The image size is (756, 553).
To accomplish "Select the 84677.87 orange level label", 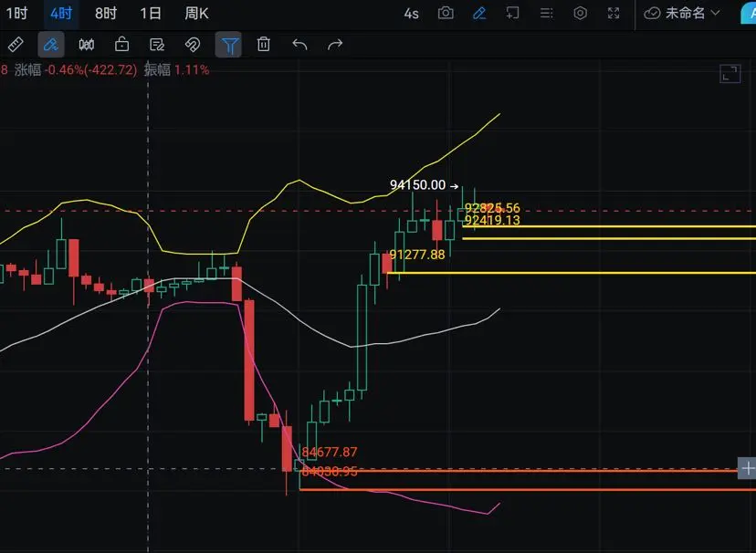I will [330, 452].
